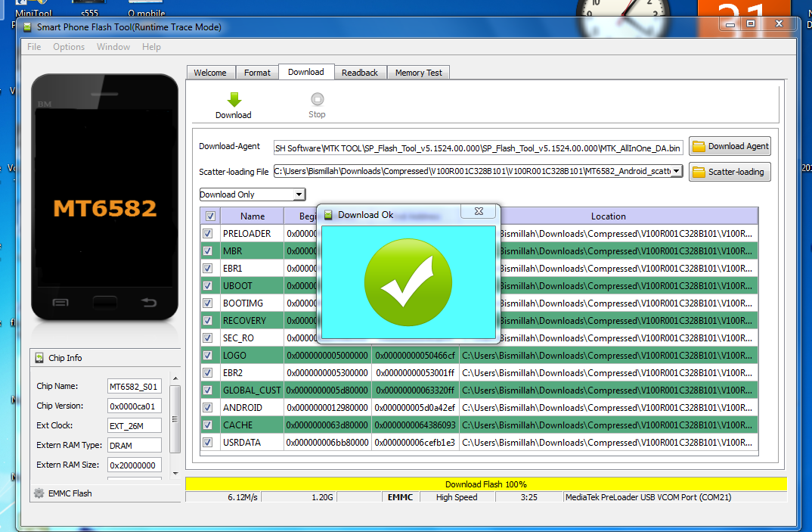812x532 pixels.
Task: Open the Window menu
Action: (113, 47)
